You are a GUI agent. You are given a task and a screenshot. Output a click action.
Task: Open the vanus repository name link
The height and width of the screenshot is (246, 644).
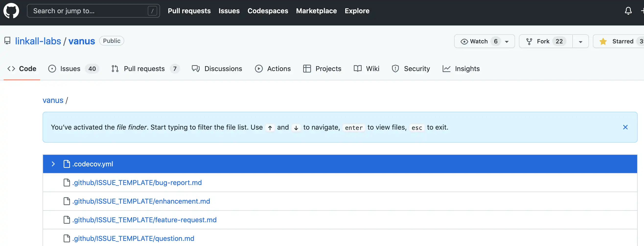[82, 41]
